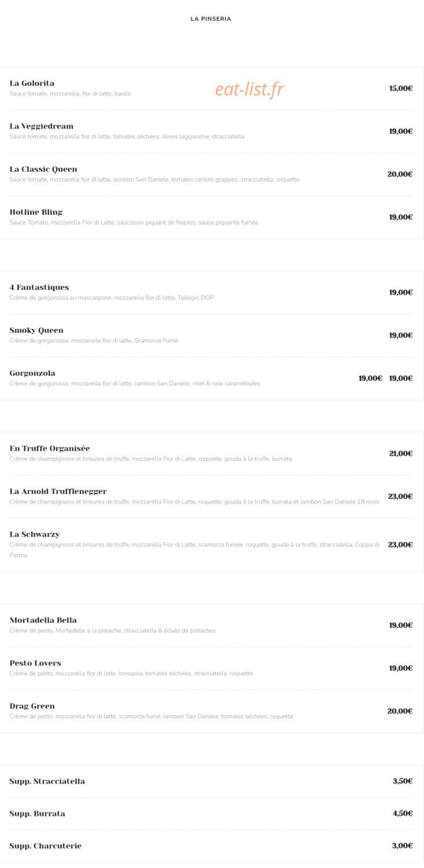Click the Gorgonzola item title
The image size is (424, 868).
pyautogui.click(x=32, y=373)
